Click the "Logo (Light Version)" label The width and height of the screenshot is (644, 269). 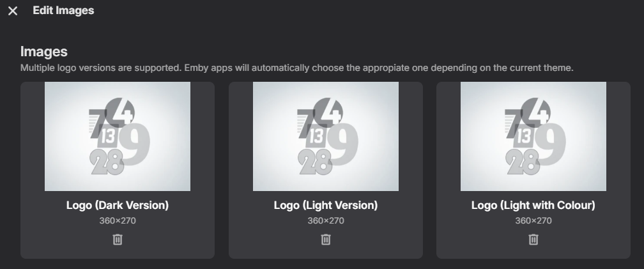[326, 206]
